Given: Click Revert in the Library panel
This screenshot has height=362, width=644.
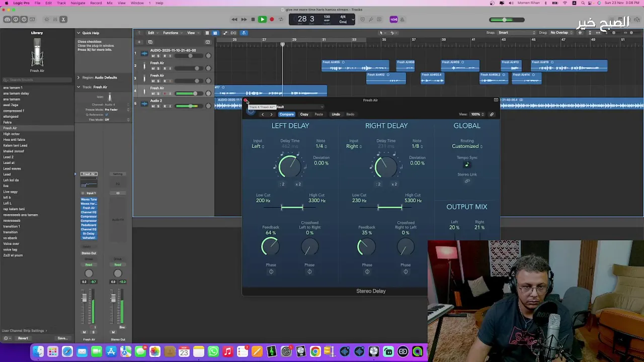Looking at the screenshot, I should click(x=23, y=338).
